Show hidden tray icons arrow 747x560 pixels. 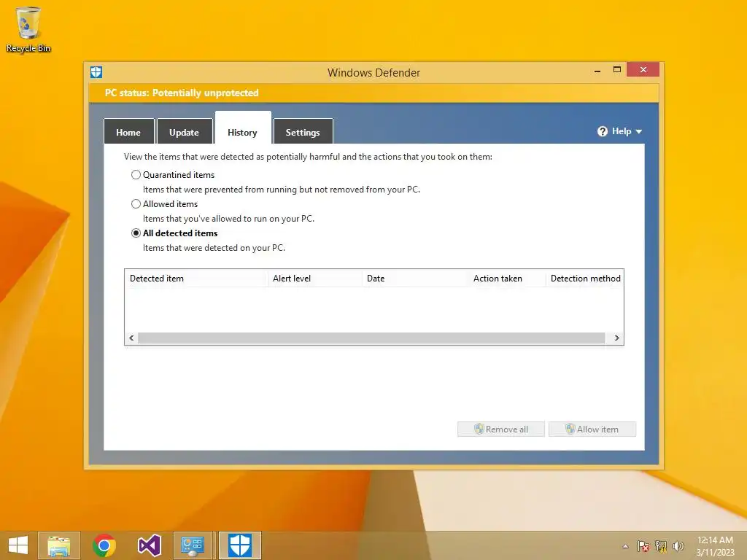[625, 546]
